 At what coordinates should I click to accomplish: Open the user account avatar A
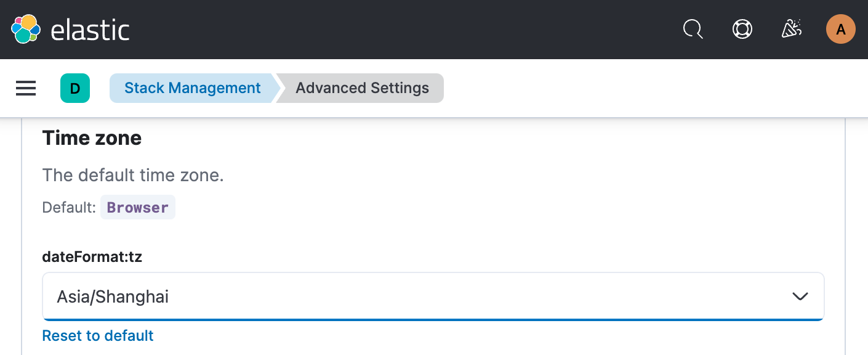pos(841,29)
